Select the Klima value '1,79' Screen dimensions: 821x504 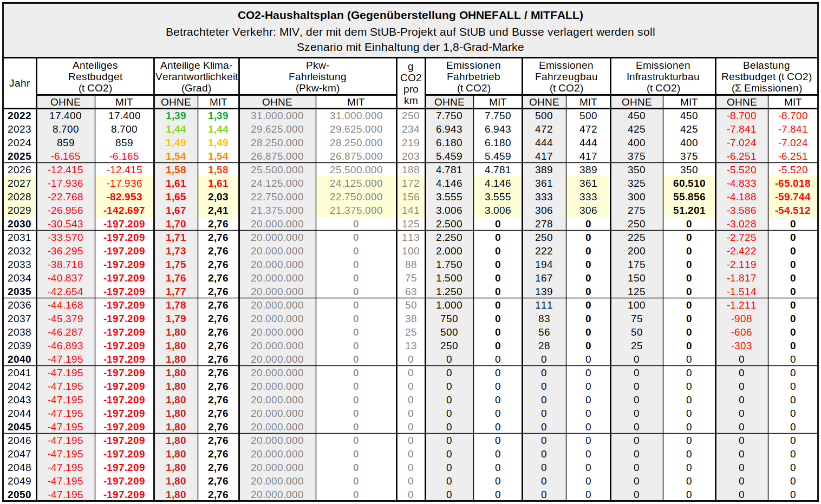(x=176, y=319)
